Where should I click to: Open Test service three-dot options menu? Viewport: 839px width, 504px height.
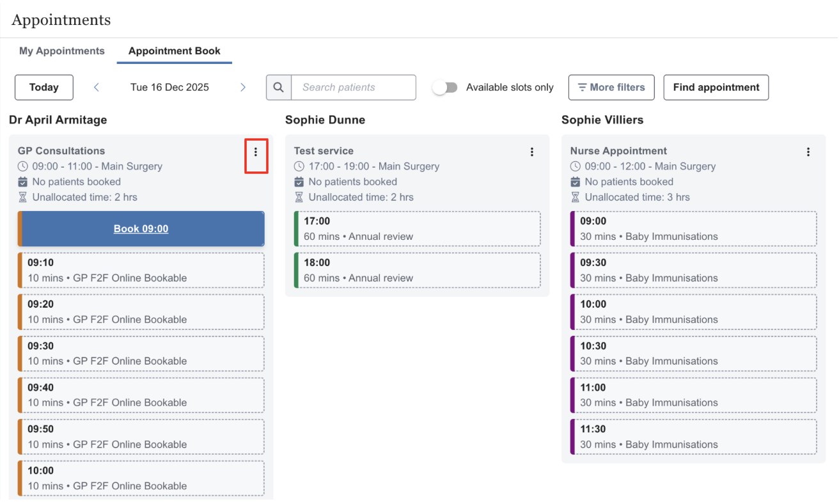coord(532,152)
